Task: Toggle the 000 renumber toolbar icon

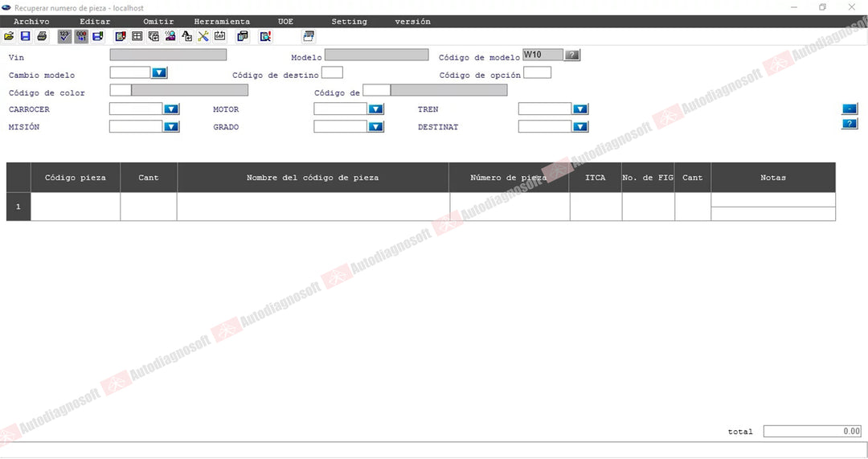Action: [x=81, y=36]
